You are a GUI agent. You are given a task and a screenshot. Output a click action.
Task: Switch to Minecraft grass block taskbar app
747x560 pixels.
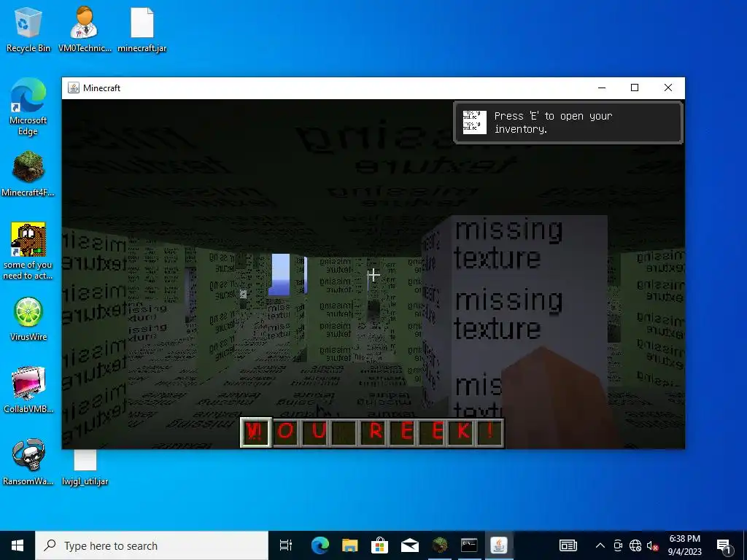(440, 545)
